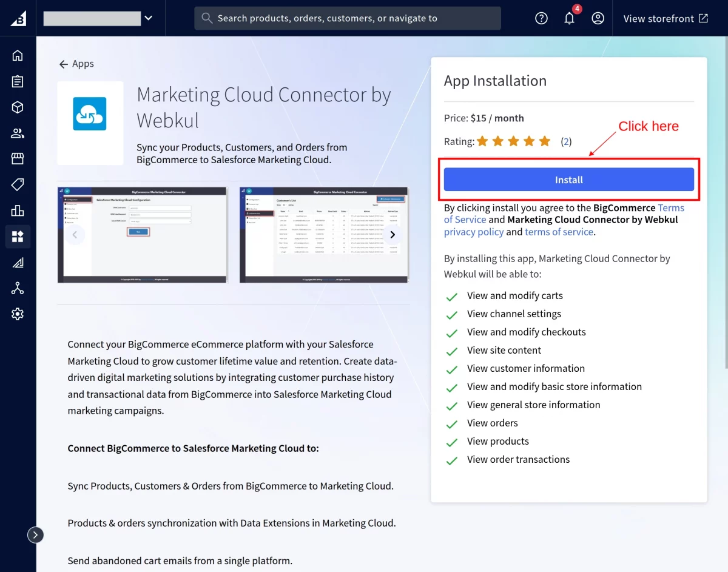Click the 'View and modify carts' permission text
This screenshot has width=728, height=572.
coord(515,295)
